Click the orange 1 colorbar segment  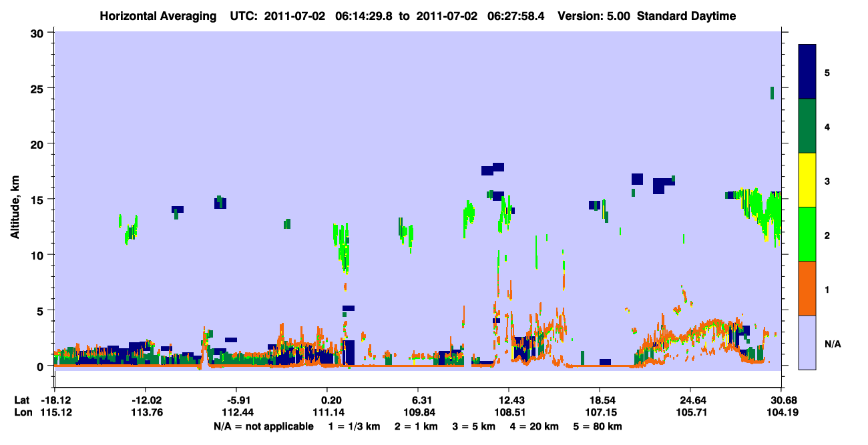pyautogui.click(x=807, y=288)
